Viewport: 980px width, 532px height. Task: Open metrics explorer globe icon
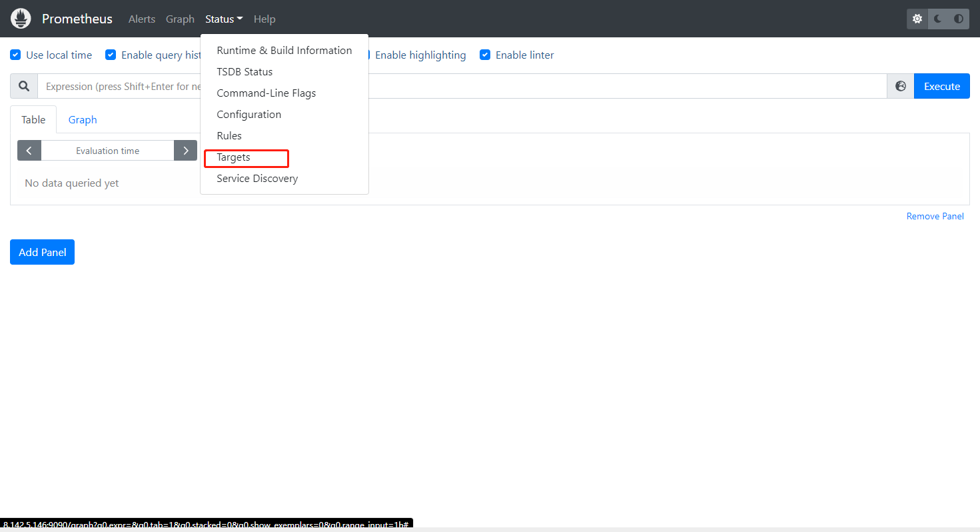tap(901, 86)
